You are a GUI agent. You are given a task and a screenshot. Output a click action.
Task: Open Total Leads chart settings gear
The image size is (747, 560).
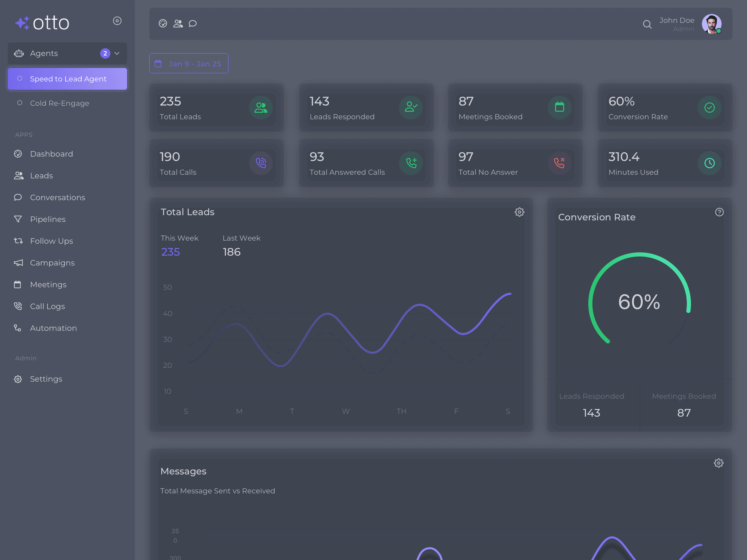pyautogui.click(x=519, y=212)
